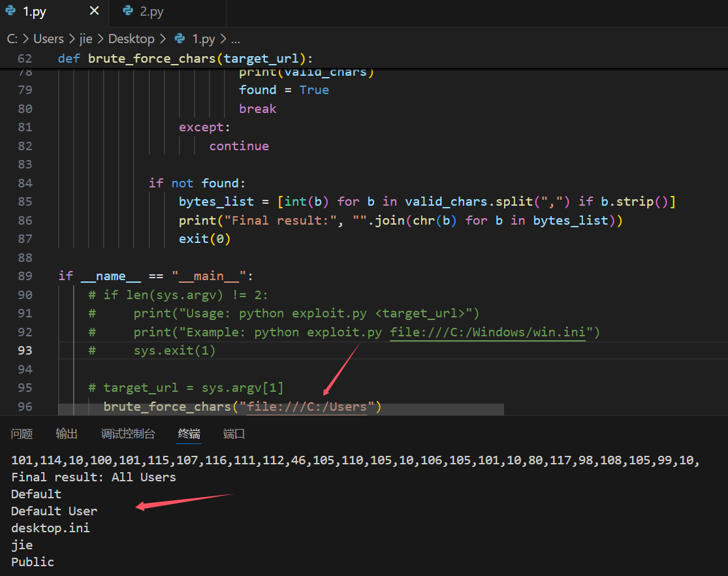The width and height of the screenshot is (728, 576).
Task: Open the 输出 panel tab
Action: coord(67,434)
